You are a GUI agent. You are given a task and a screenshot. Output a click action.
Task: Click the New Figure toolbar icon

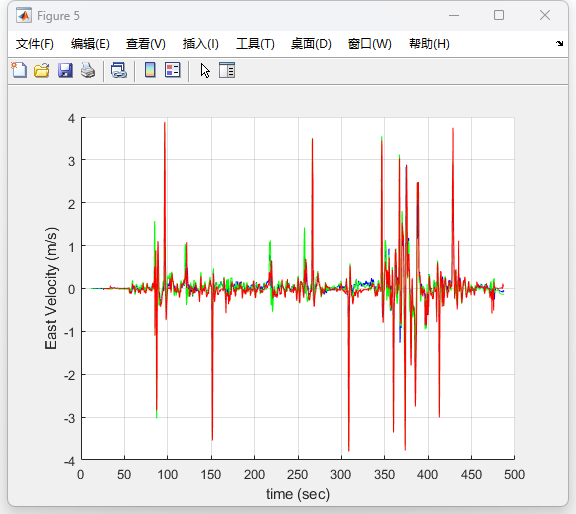click(19, 70)
